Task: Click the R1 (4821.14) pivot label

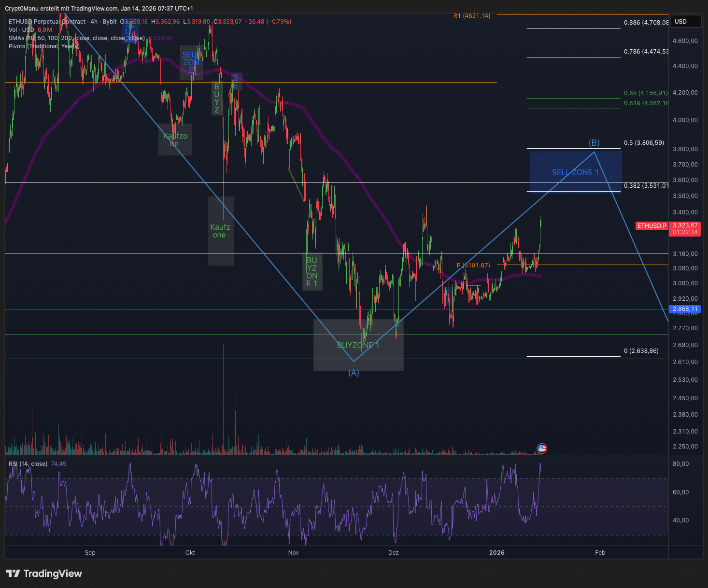Action: point(471,16)
